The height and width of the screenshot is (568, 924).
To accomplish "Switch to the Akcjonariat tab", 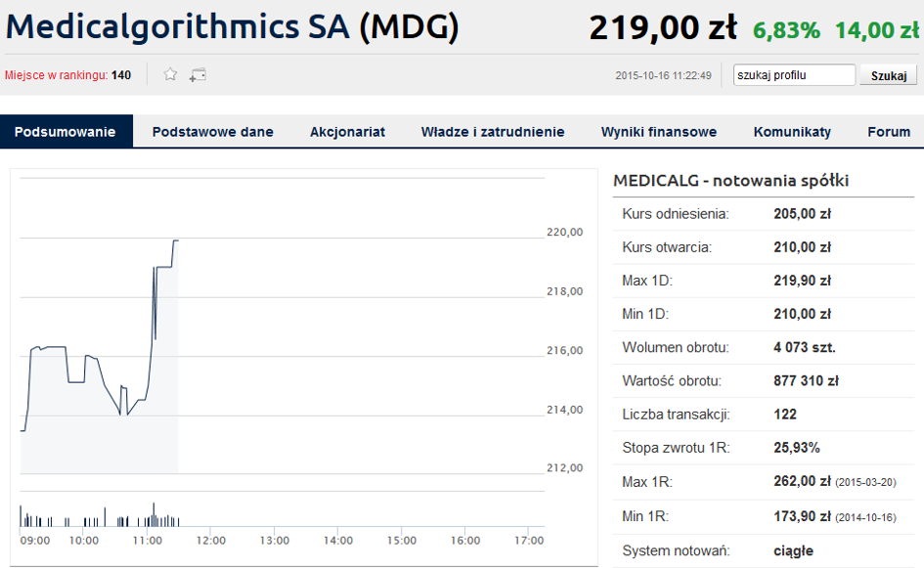I will (x=348, y=131).
